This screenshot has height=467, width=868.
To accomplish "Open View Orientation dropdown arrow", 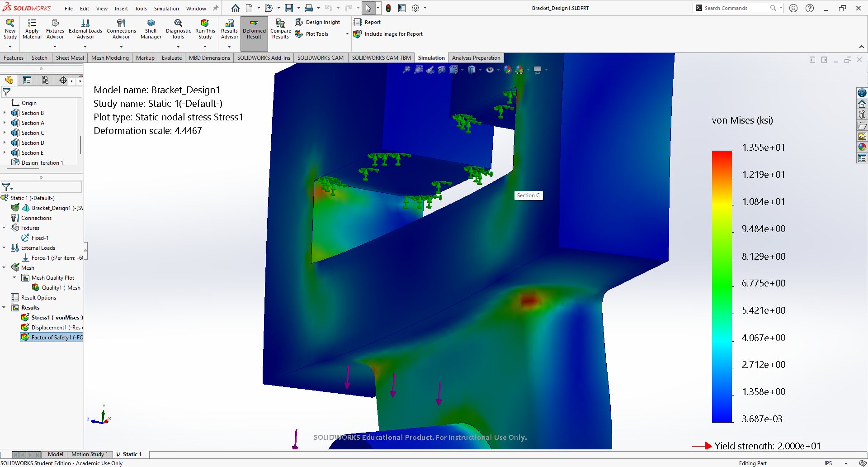I will point(462,70).
